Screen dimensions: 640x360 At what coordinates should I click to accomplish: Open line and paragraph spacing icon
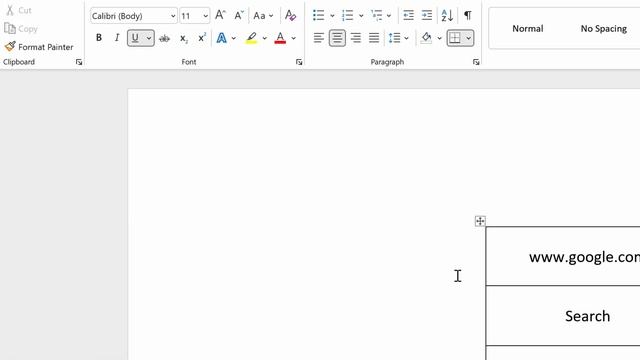[394, 38]
